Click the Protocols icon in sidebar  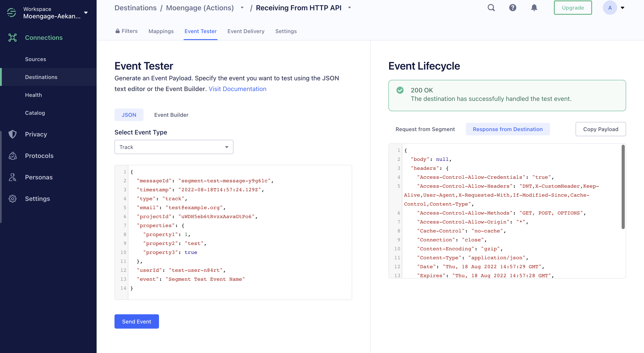(x=13, y=155)
